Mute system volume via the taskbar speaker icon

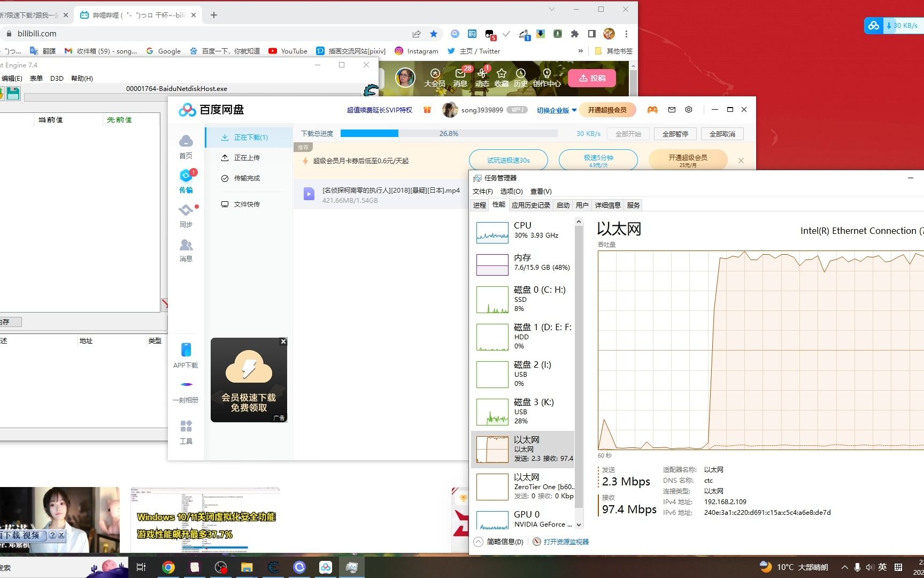click(x=869, y=567)
